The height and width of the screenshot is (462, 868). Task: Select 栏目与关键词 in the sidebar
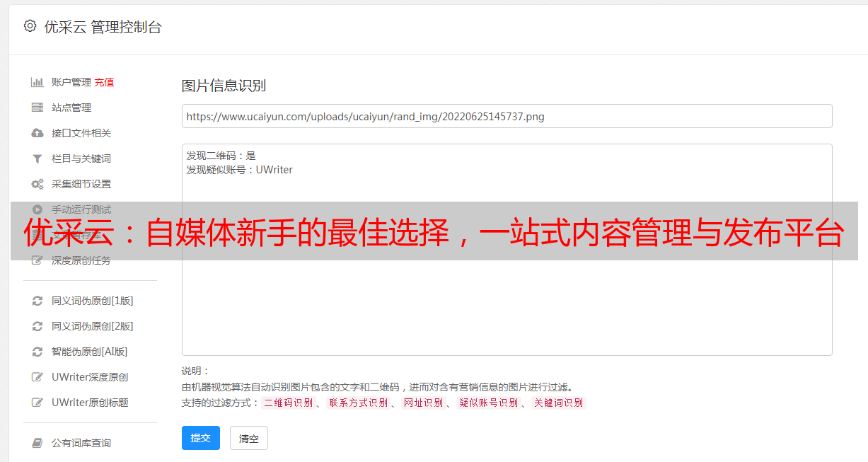pyautogui.click(x=81, y=158)
